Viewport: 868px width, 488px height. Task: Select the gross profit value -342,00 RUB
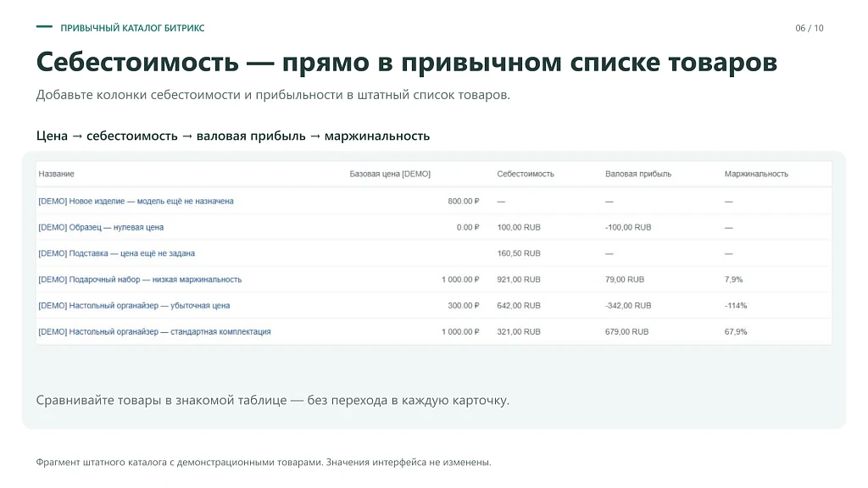point(628,305)
